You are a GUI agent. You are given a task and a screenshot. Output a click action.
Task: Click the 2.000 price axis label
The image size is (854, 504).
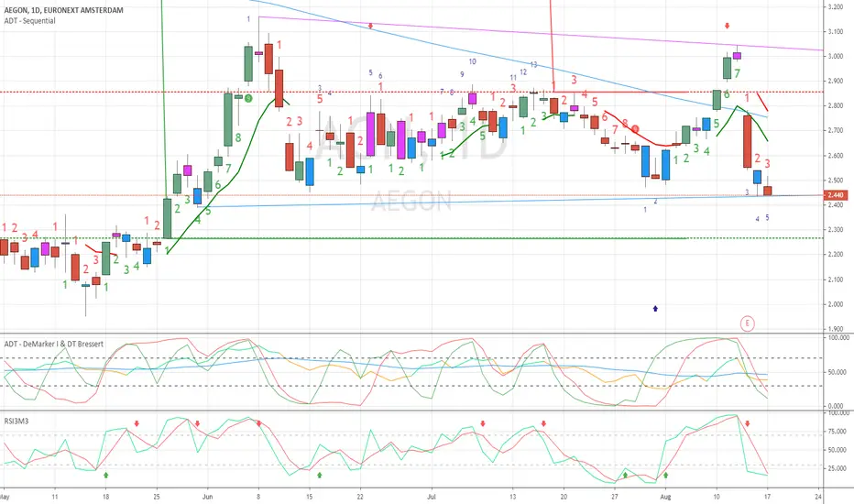pos(836,304)
